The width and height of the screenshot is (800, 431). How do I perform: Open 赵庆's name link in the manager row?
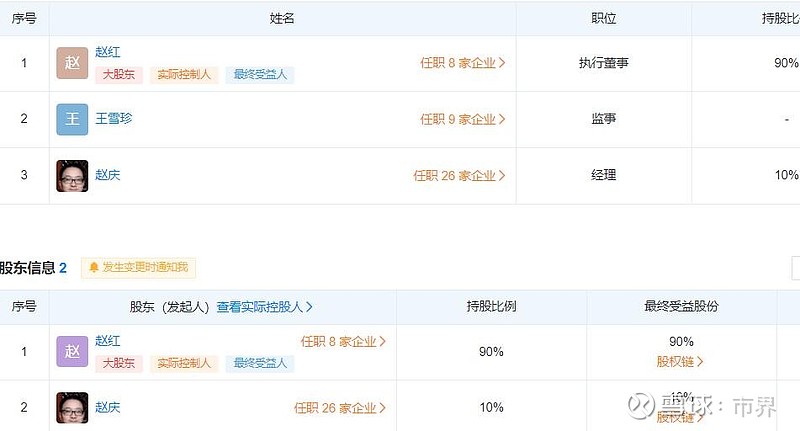(108, 175)
